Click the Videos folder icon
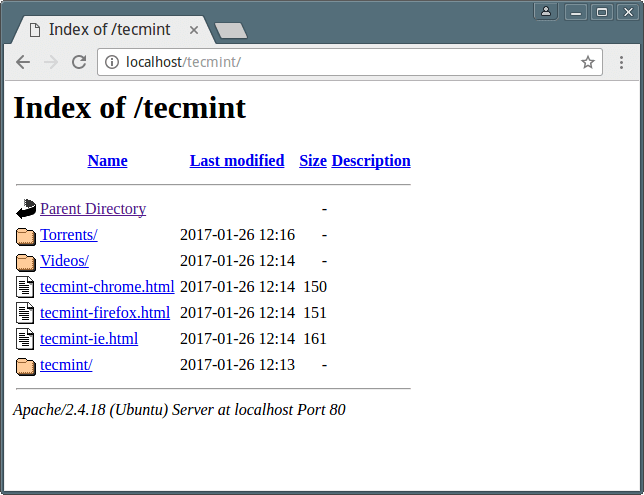Viewport: 644px width, 495px height. coord(26,262)
